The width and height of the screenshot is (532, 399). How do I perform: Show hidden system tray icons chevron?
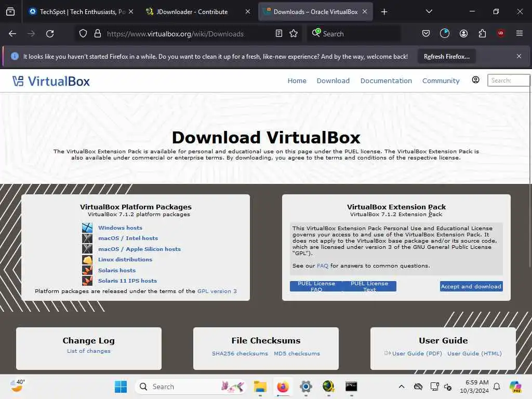[x=402, y=387]
